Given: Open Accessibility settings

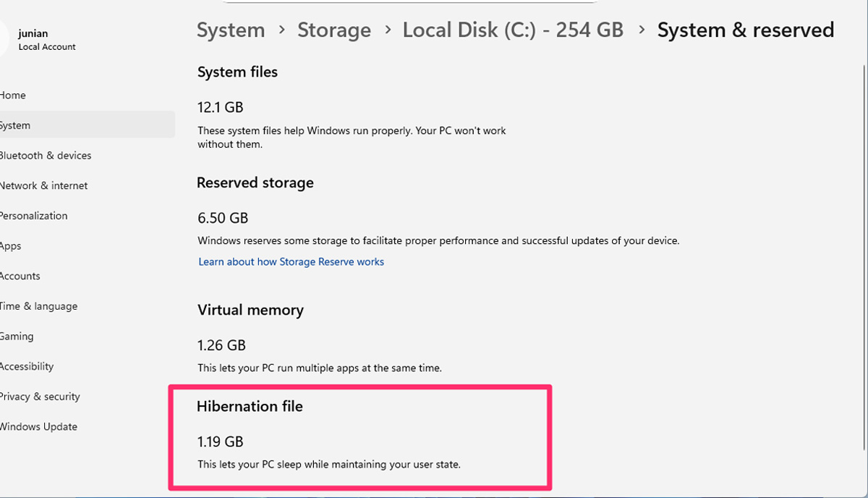Looking at the screenshot, I should [x=27, y=367].
